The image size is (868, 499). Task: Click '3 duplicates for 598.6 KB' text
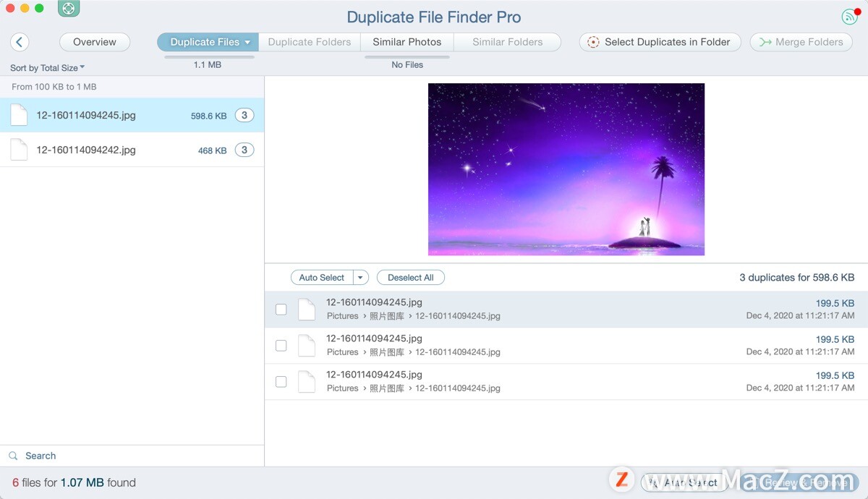click(x=797, y=278)
